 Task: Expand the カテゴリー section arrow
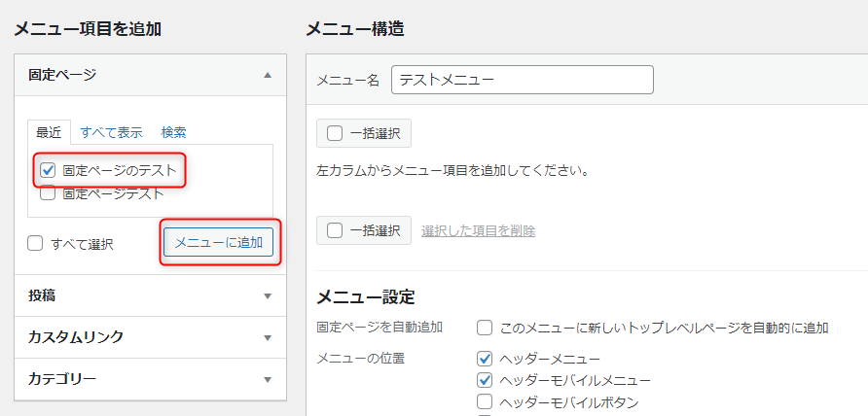[268, 379]
